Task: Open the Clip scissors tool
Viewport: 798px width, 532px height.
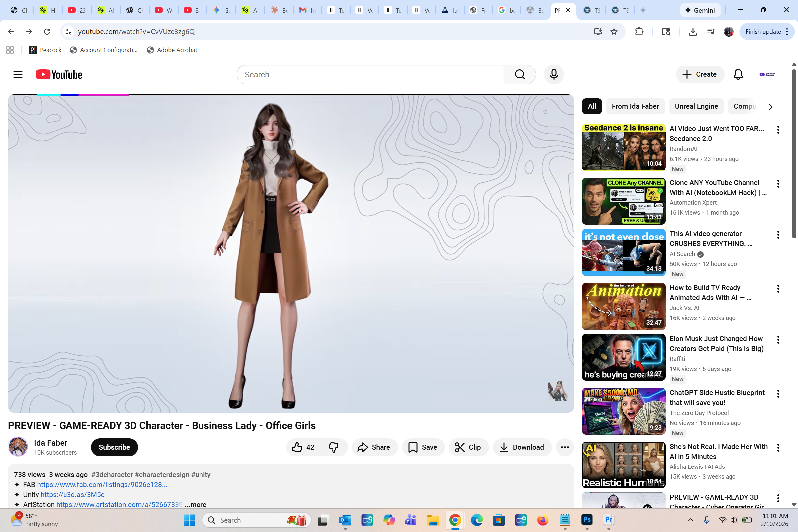Action: click(468, 447)
